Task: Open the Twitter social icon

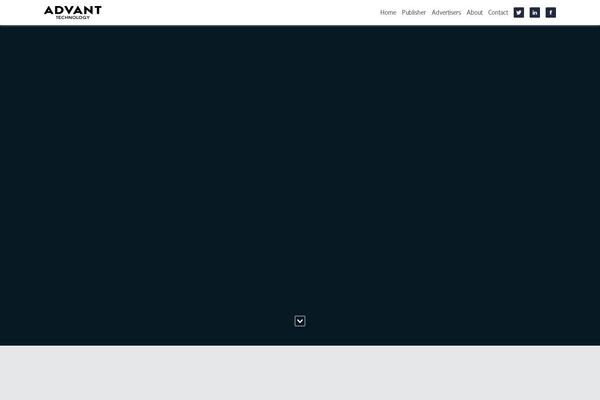Action: click(x=518, y=13)
